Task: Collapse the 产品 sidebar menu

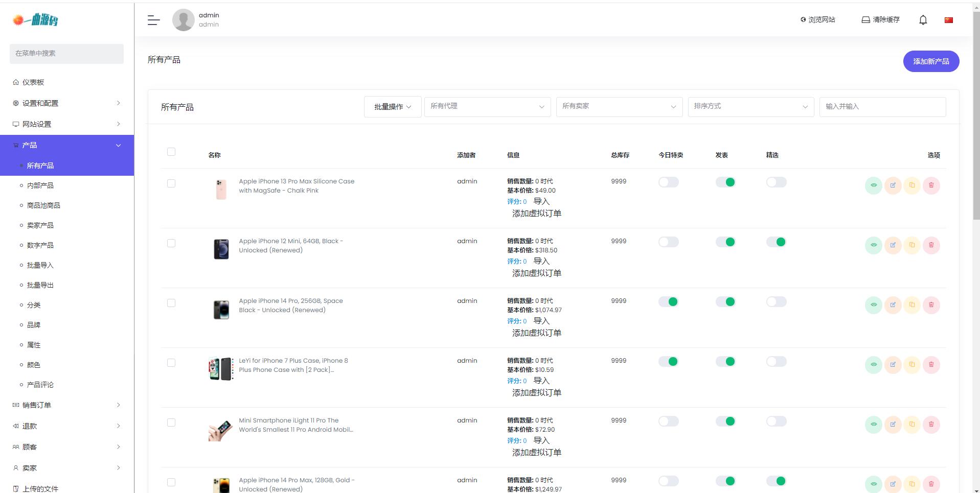Action: coord(67,145)
